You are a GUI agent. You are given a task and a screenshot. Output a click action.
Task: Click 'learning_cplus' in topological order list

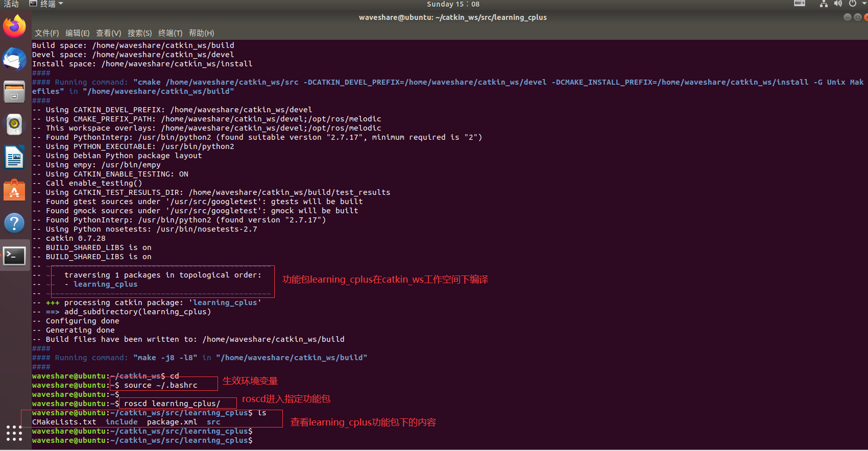click(x=105, y=284)
